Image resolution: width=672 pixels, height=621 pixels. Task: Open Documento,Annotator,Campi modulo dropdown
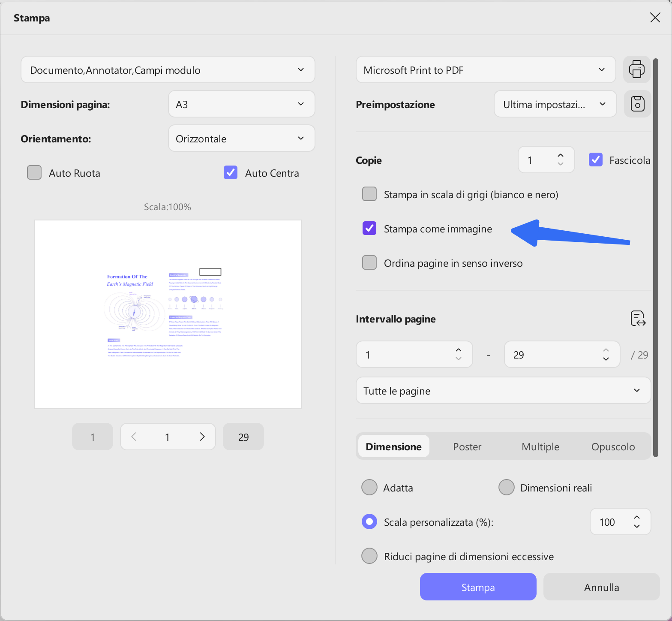(168, 69)
